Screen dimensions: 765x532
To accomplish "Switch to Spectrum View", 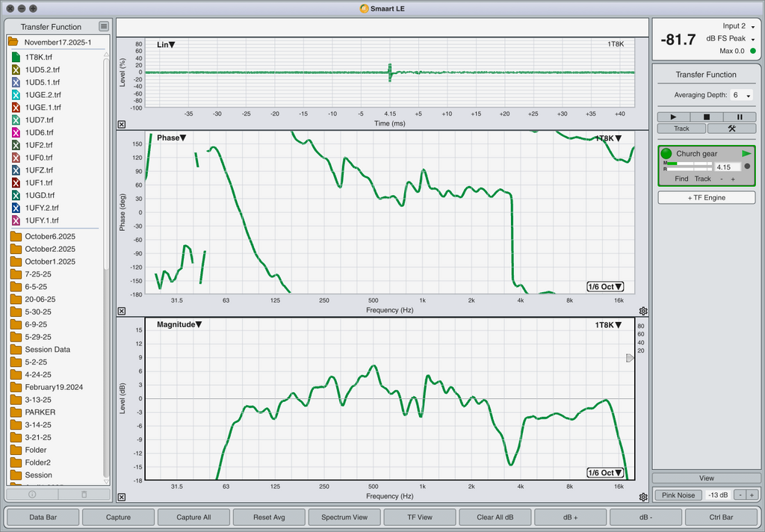I will 344,517.
